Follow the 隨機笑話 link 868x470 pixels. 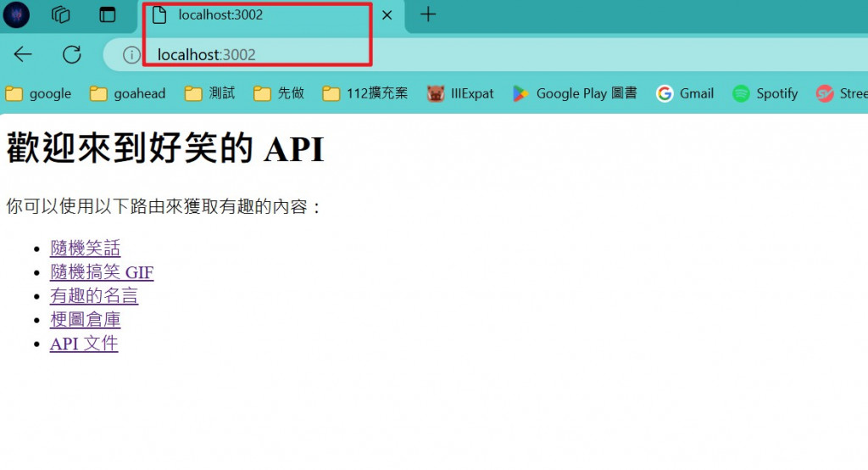[x=86, y=249]
